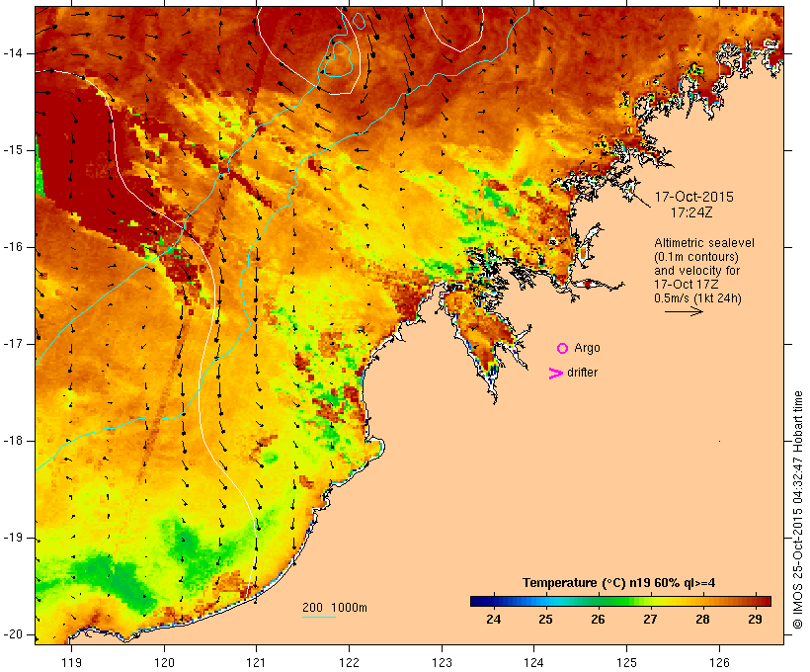Click the temperature color bar at 29°C

coord(756,601)
